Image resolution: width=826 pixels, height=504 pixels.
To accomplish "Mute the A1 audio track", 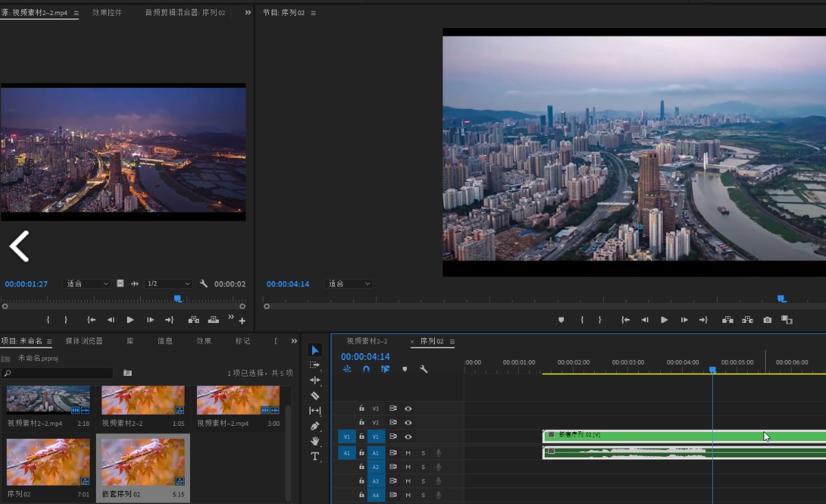I will point(408,453).
